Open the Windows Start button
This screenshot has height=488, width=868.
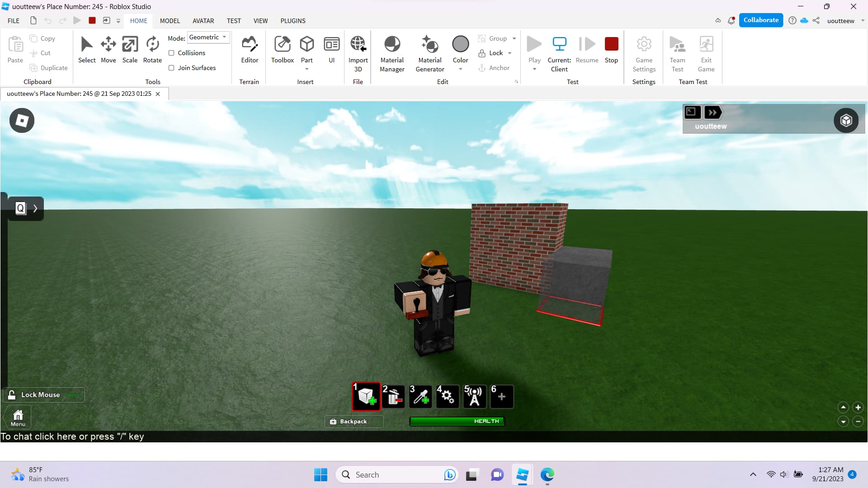tap(321, 475)
